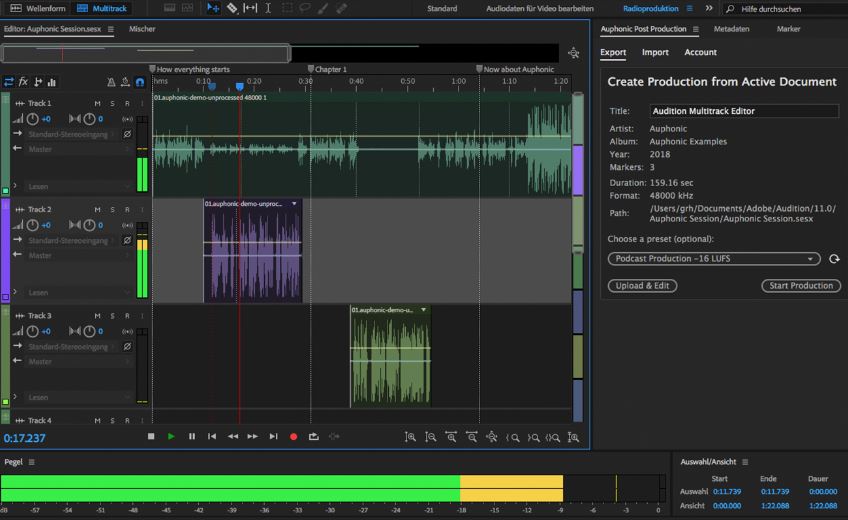
Task: Click the rewind button
Action: [233, 436]
